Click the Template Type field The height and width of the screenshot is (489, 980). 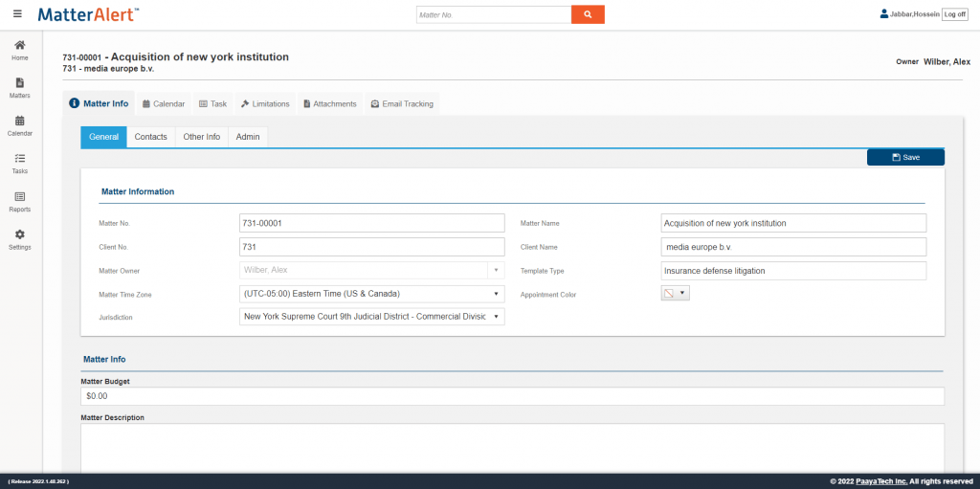793,271
